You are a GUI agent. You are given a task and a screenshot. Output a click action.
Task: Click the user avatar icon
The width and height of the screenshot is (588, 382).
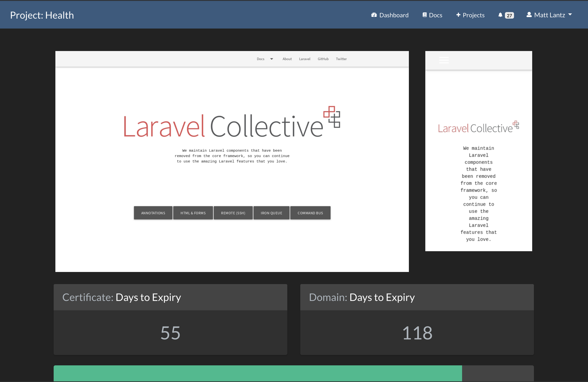[x=529, y=15]
